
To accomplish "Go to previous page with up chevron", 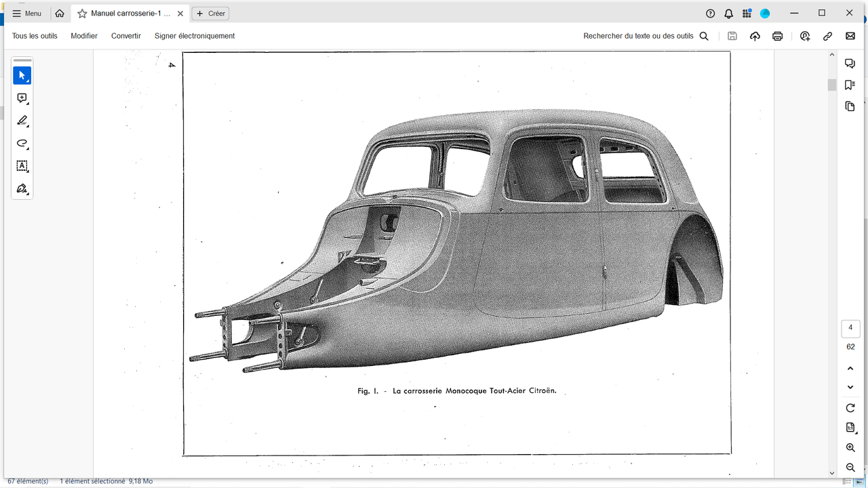I will [x=850, y=368].
